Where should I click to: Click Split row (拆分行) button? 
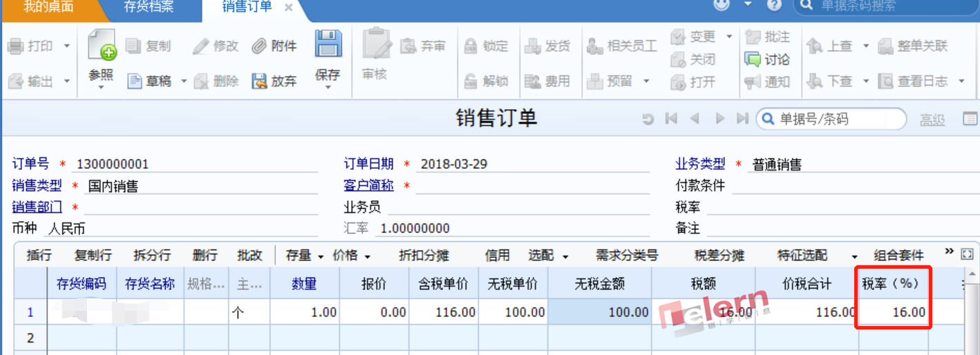coord(152,255)
